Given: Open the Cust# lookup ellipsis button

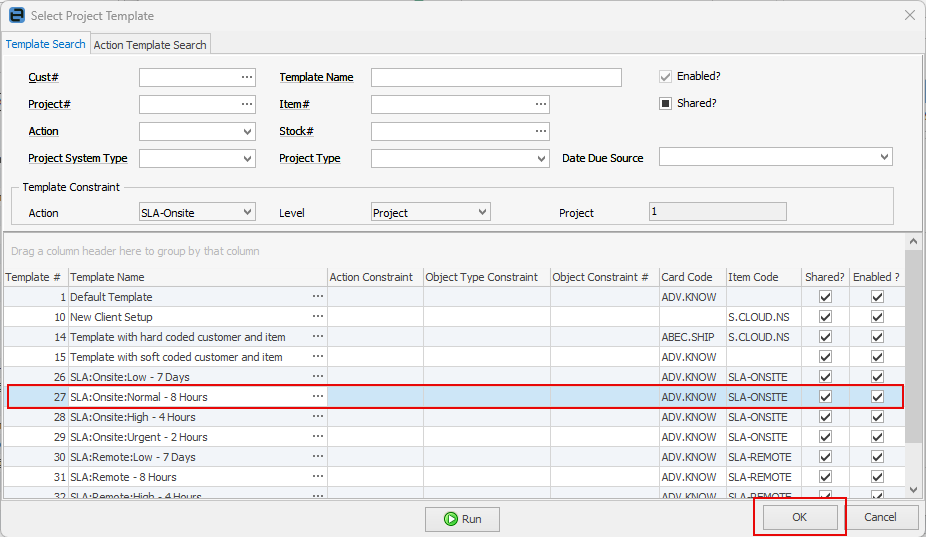Looking at the screenshot, I should 247,77.
